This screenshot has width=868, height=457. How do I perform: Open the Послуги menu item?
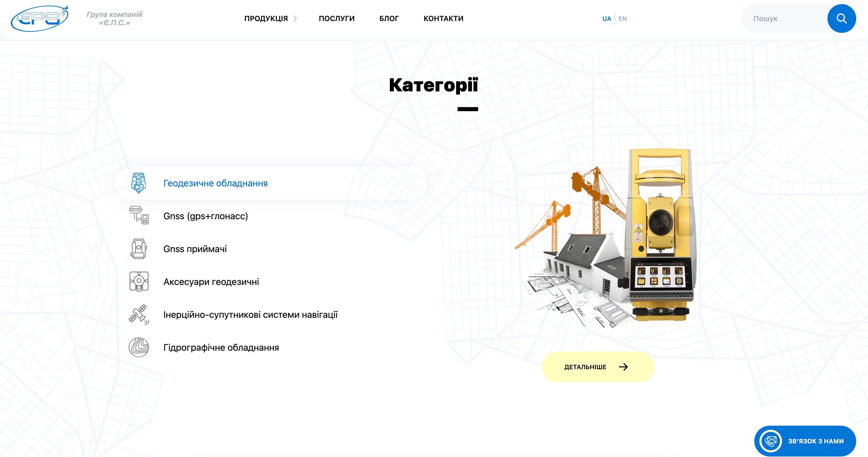(x=336, y=19)
